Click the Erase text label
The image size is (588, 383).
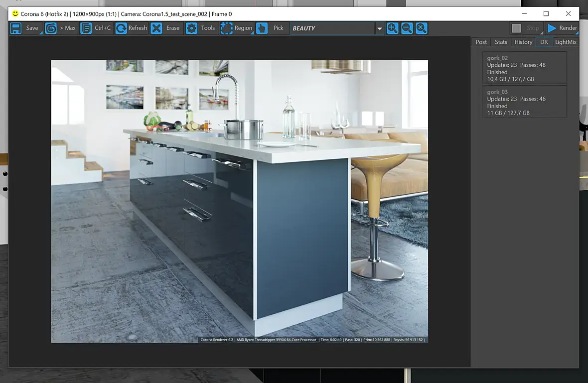[173, 28]
